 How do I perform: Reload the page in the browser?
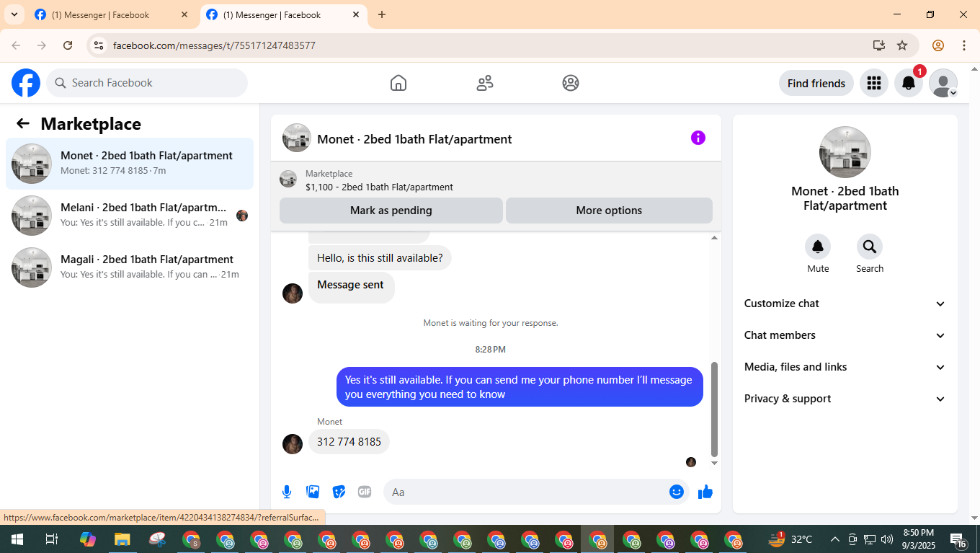pyautogui.click(x=68, y=45)
